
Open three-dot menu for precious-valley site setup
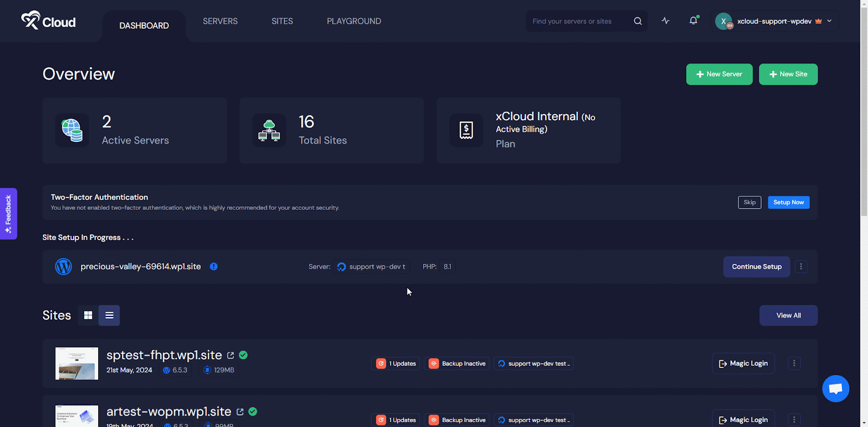pyautogui.click(x=801, y=267)
